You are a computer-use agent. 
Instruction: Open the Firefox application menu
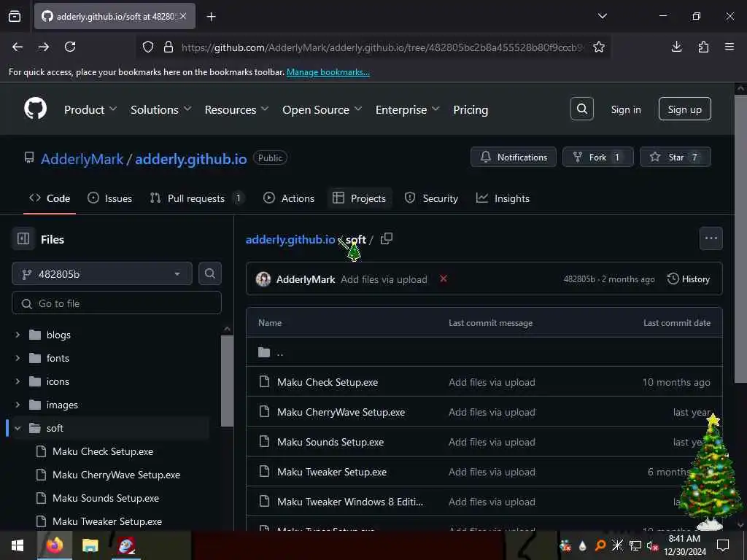click(x=729, y=47)
